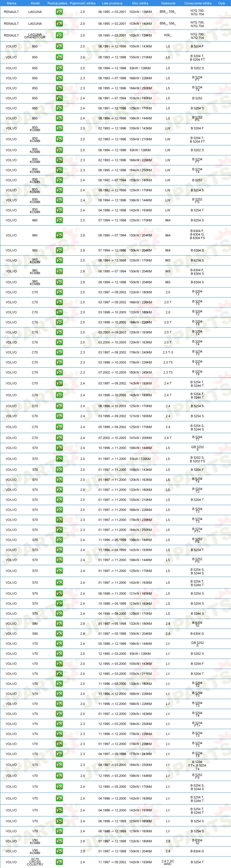Click the petrol icon in Laguna 103kW/140KM row
Screen dimensions: 231x868
59,24
